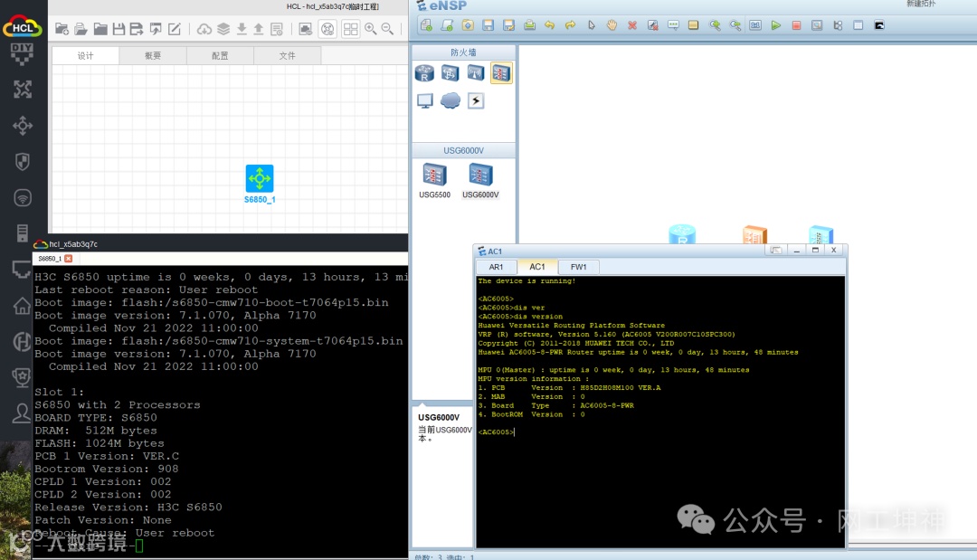Click the new topology icon in eNSP toolbar
The height and width of the screenshot is (560, 977).
click(427, 25)
